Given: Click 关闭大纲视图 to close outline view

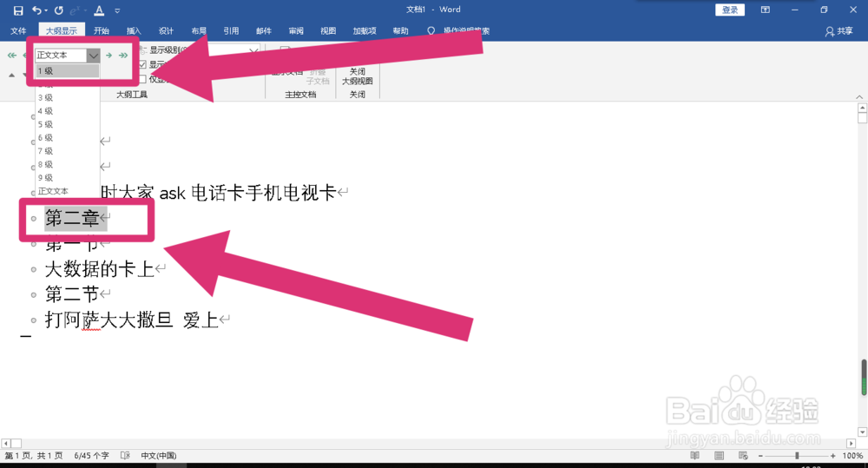Looking at the screenshot, I should (x=357, y=76).
